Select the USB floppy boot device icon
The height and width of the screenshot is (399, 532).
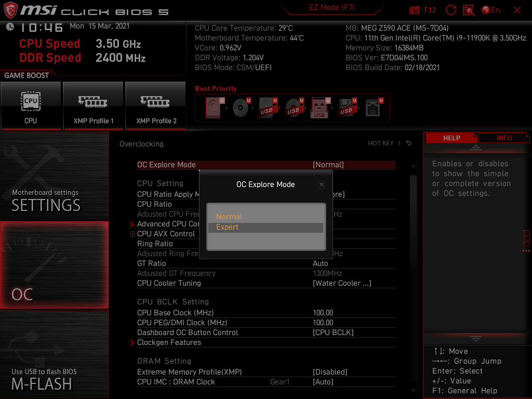tap(348, 108)
